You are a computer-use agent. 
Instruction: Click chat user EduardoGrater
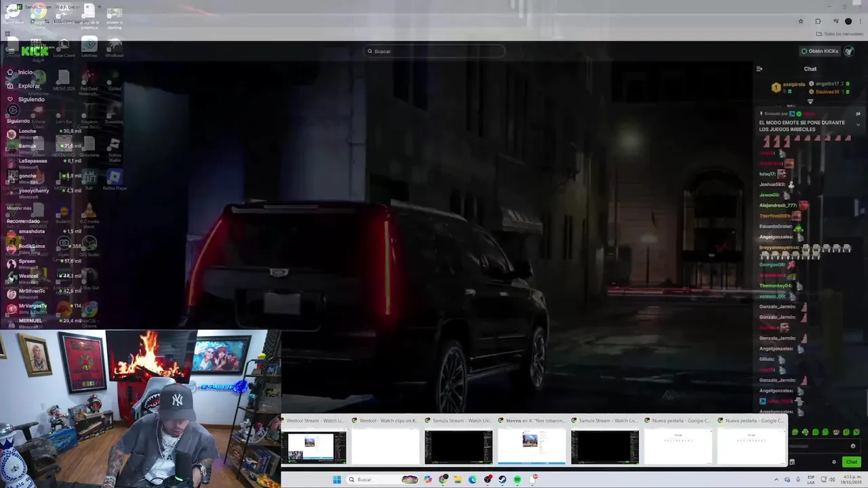pos(776,226)
